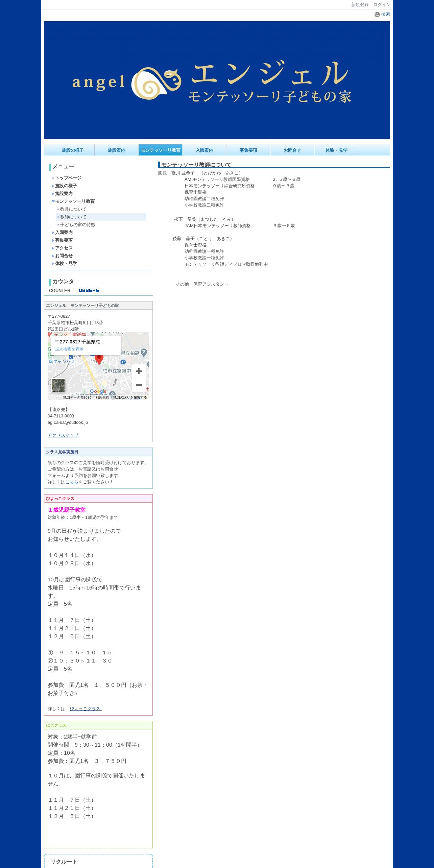Select the モンテッソーリ教育 navigation tab
The width and height of the screenshot is (434, 868).
[161, 150]
